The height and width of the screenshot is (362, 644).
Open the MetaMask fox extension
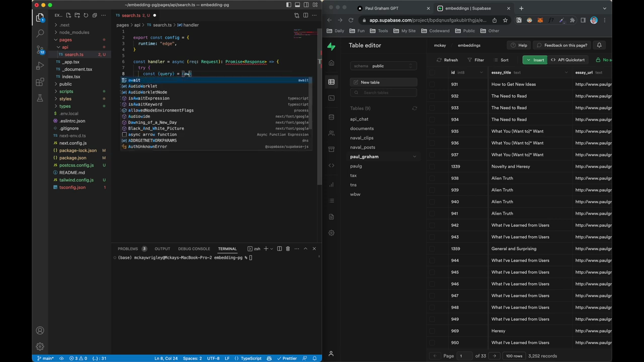540,20
